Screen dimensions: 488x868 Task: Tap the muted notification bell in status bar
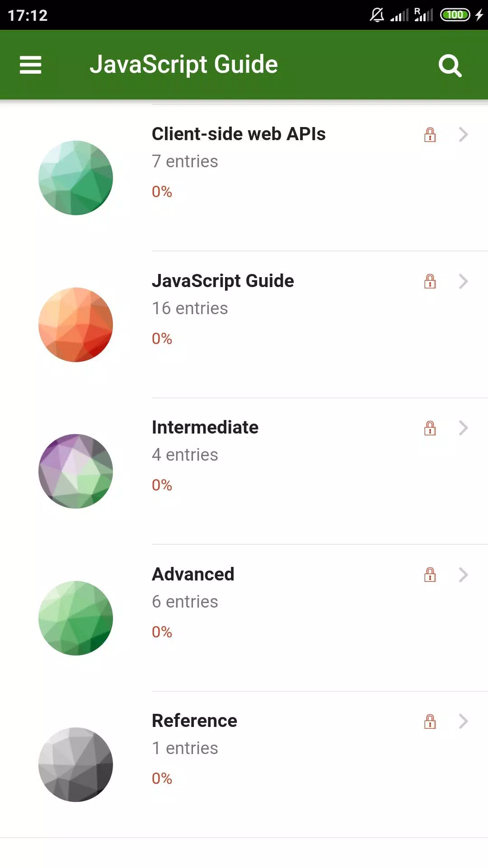pyautogui.click(x=377, y=15)
